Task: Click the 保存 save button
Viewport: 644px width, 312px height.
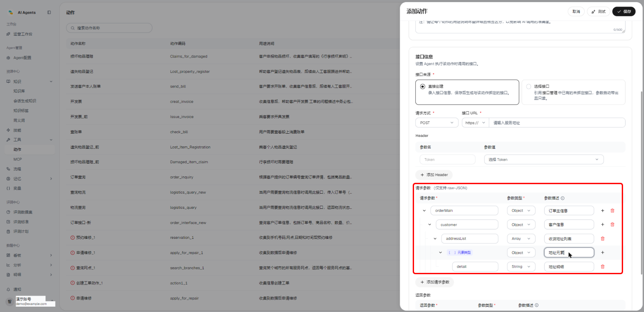Action: pyautogui.click(x=624, y=12)
